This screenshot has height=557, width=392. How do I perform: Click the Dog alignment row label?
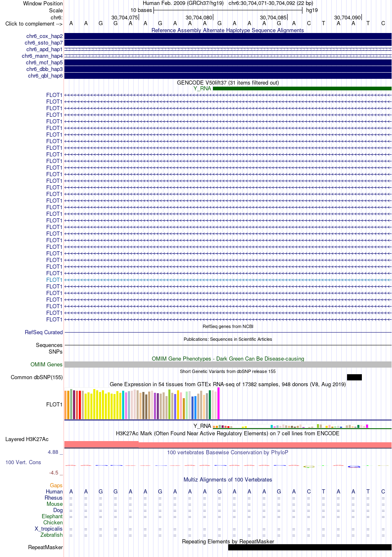click(58, 510)
